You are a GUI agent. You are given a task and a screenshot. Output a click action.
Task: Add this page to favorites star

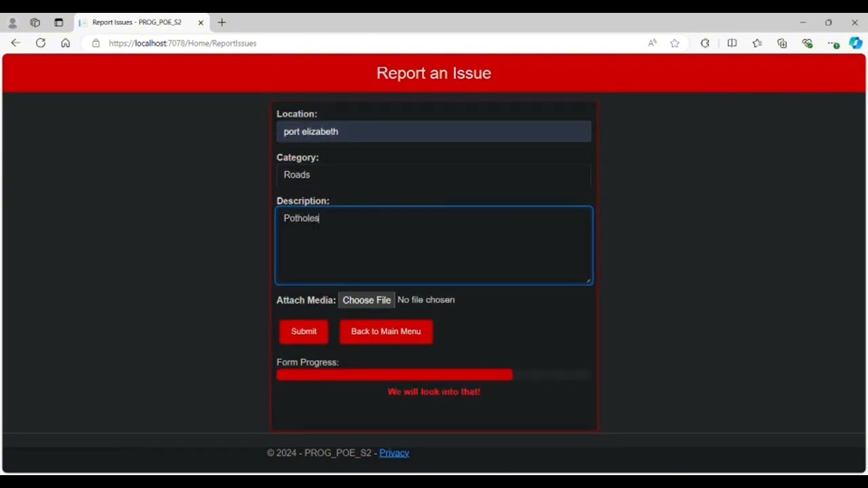click(x=675, y=43)
